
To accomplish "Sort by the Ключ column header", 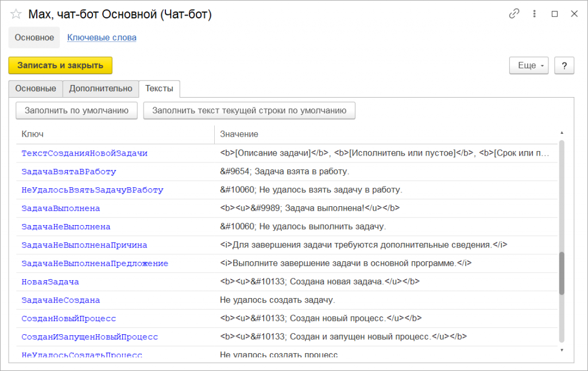I will 115,134.
